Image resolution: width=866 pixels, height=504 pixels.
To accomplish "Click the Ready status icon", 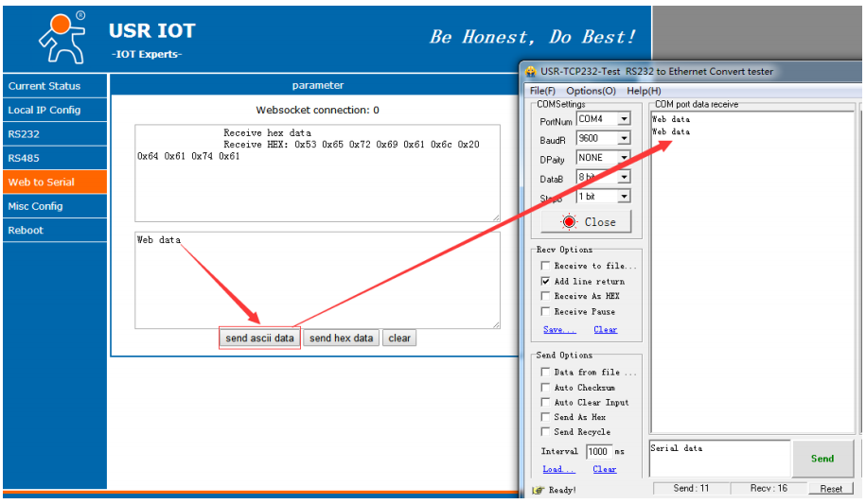I will (x=538, y=490).
